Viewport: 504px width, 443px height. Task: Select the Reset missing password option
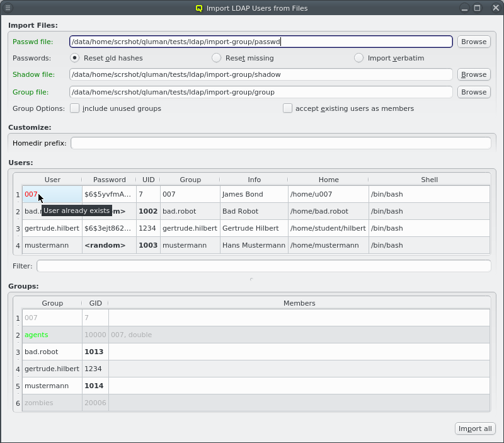[x=217, y=58]
